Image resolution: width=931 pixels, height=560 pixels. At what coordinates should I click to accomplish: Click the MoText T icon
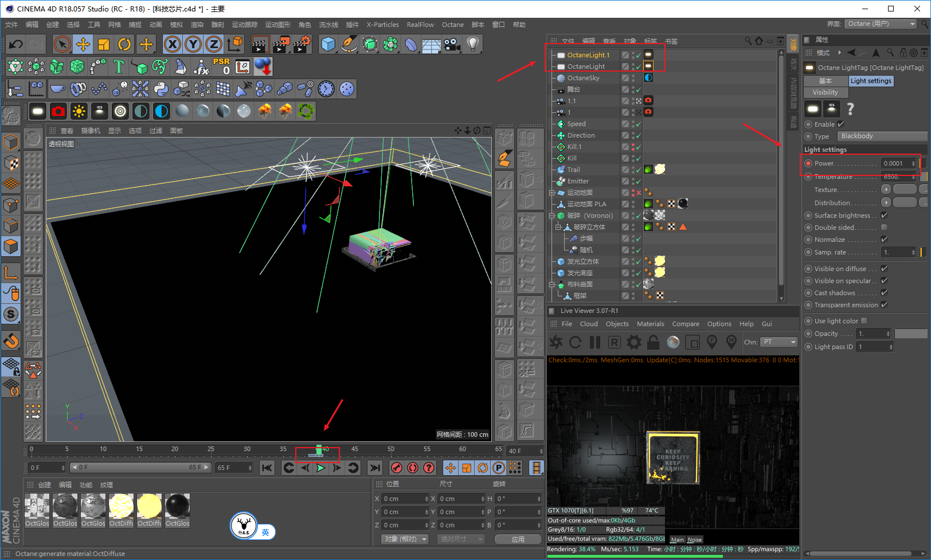[x=119, y=66]
